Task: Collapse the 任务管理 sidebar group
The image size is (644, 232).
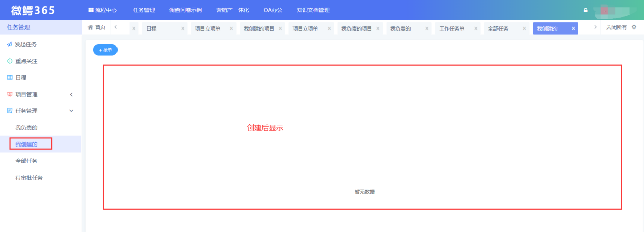Action: coord(71,111)
